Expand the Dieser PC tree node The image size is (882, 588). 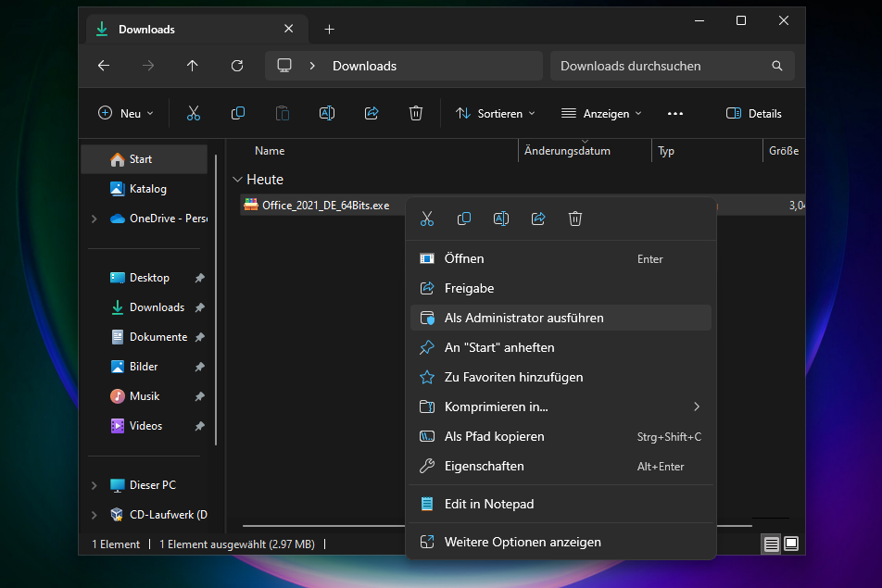(94, 485)
